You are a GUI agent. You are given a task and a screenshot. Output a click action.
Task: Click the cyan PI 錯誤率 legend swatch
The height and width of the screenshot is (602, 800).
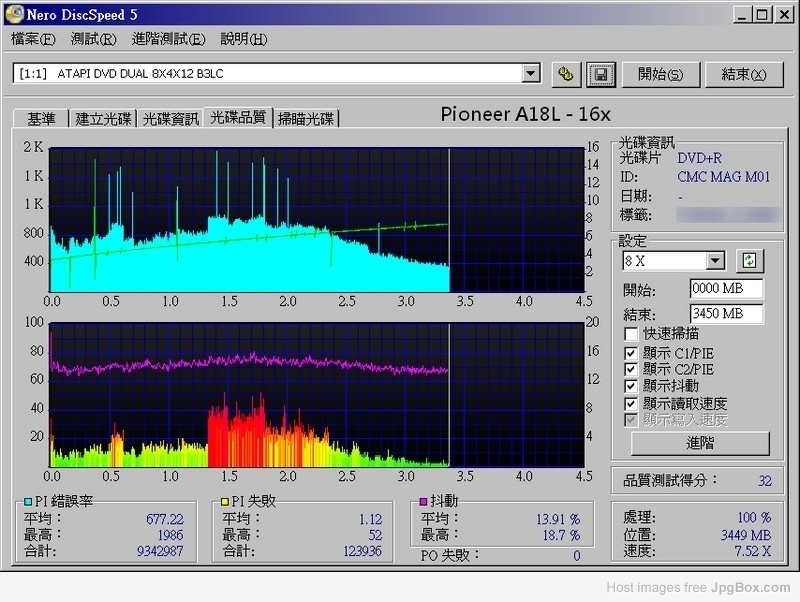click(x=27, y=501)
